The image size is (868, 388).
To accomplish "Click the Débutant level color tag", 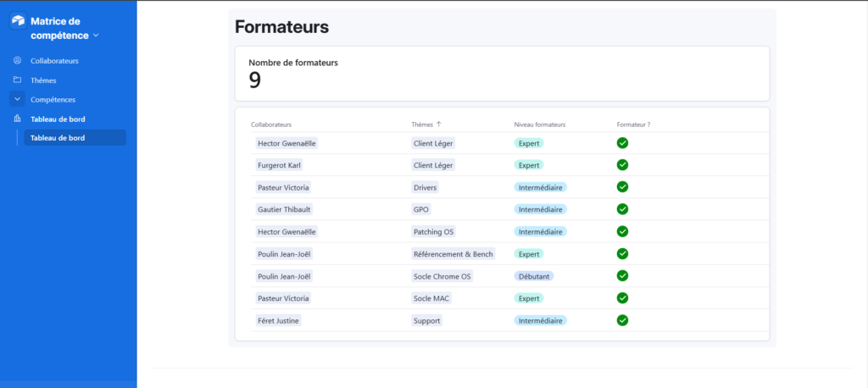I will (x=534, y=276).
